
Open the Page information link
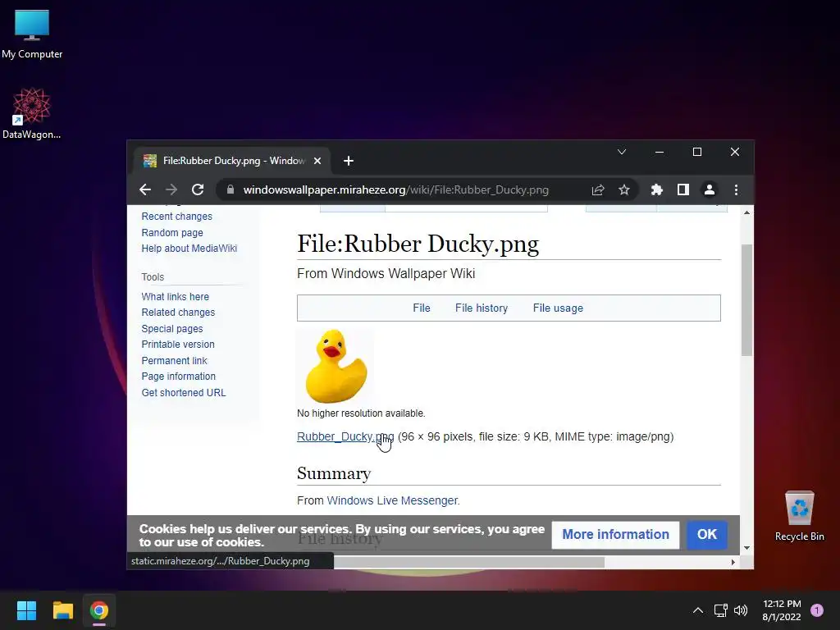click(178, 377)
